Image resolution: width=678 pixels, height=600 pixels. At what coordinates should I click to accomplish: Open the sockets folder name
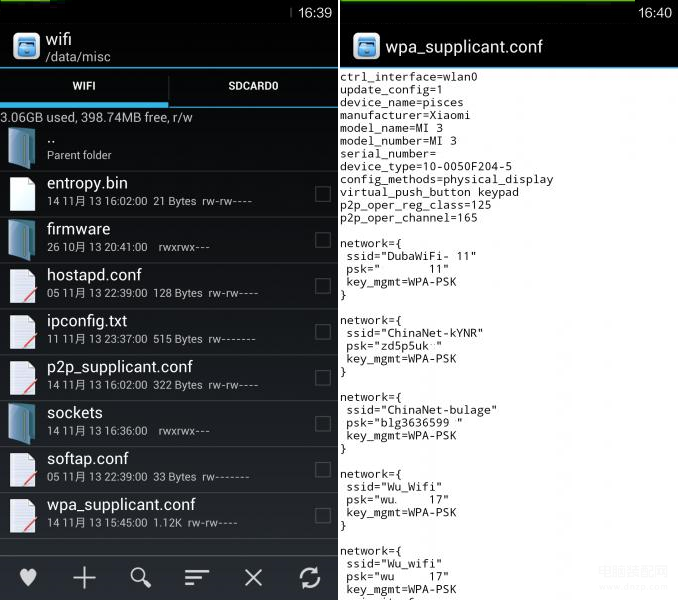click(75, 413)
